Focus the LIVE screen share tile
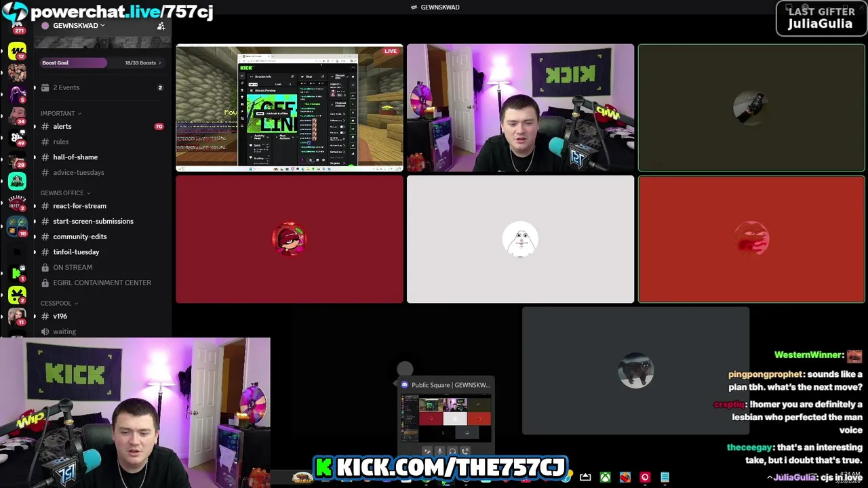 click(290, 108)
